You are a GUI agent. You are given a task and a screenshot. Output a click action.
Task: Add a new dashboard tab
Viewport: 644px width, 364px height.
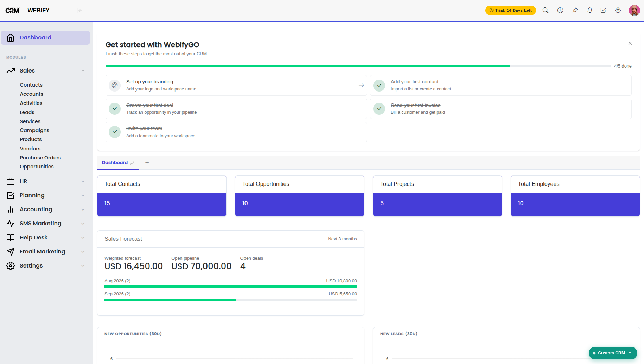147,162
